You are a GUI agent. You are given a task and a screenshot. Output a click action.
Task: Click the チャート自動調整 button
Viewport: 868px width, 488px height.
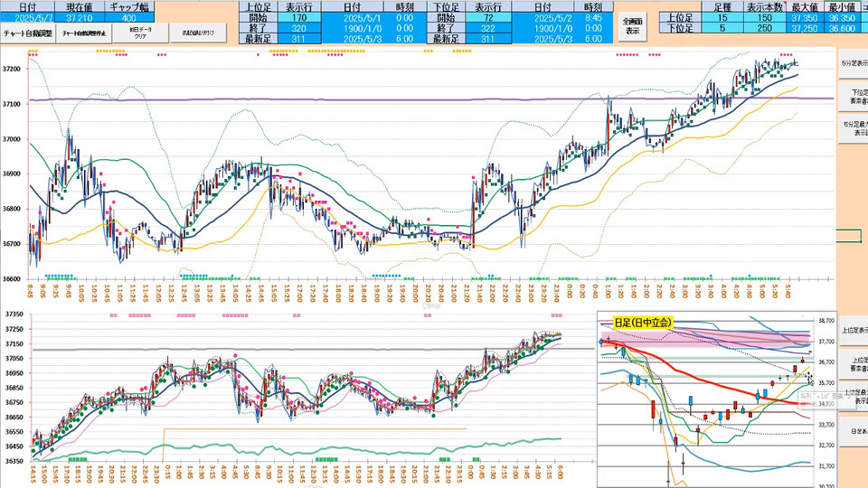click(x=28, y=33)
